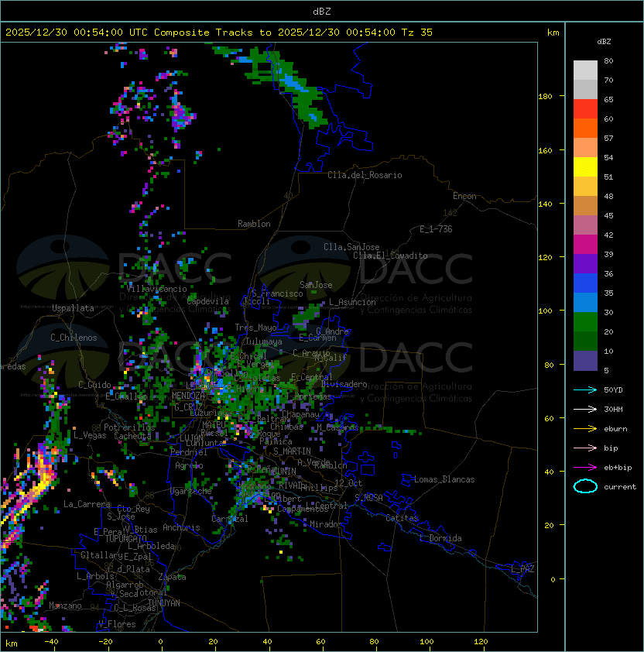The width and height of the screenshot is (644, 652).
Task: Click the TUPUNGATO place label
Action: pyautogui.click(x=125, y=538)
